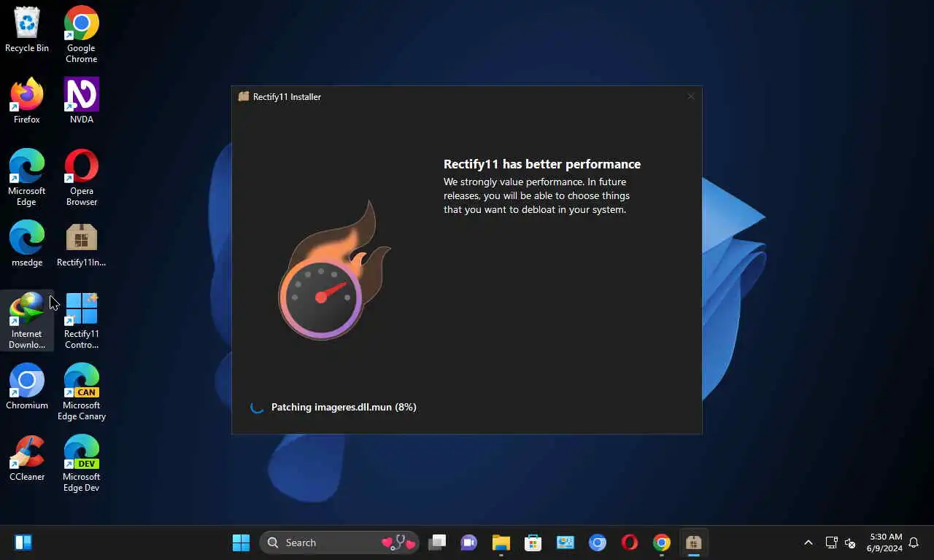The height and width of the screenshot is (560, 934).
Task: Open the monitor-image app on the taskbar
Action: pos(566,542)
